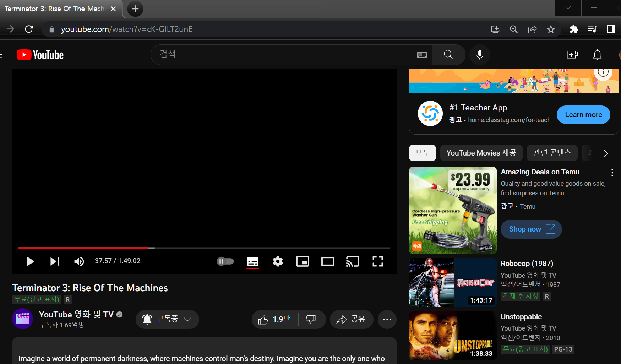Screen dimensions: 621x364
Task: Click Learn more on Teacher App ad
Action: pos(583,115)
